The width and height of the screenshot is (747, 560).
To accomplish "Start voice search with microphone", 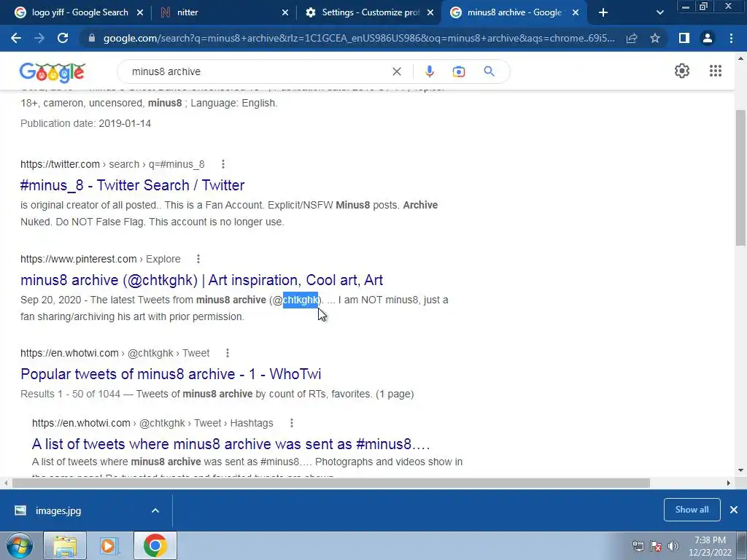I will 429,71.
